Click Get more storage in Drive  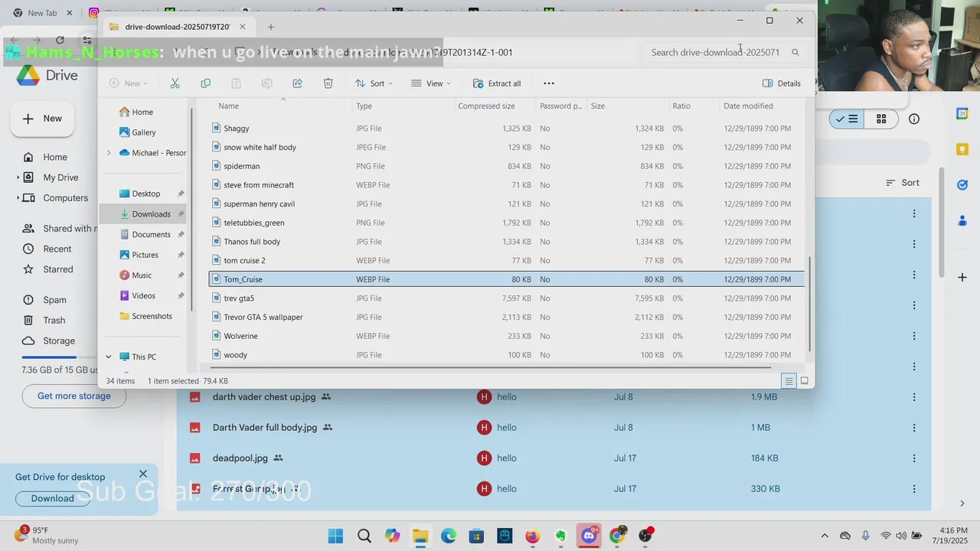point(74,396)
